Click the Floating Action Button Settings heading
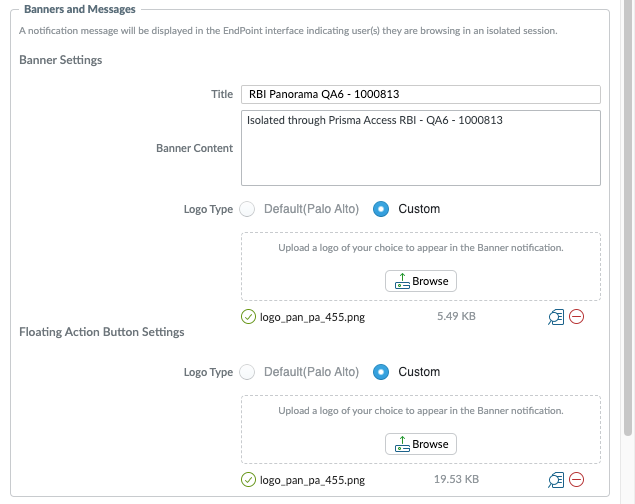635x504 pixels. 102,331
